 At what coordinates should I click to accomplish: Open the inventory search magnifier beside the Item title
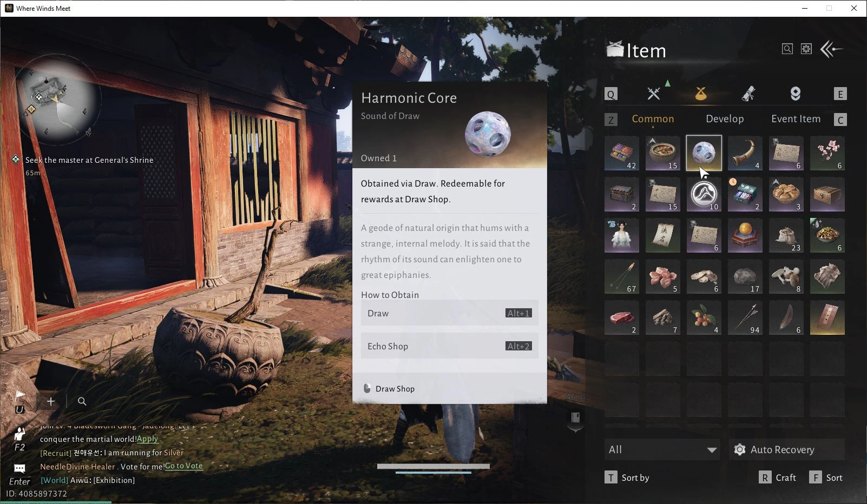click(787, 49)
